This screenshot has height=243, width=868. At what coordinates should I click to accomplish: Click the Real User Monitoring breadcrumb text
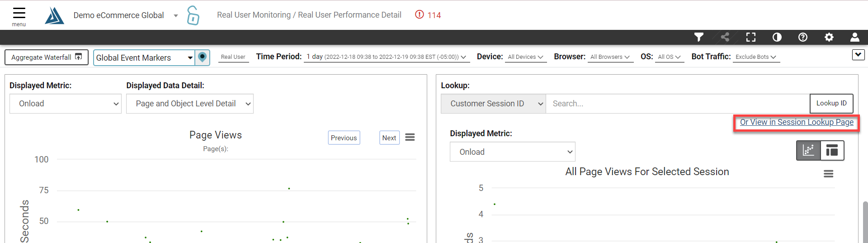click(x=254, y=15)
